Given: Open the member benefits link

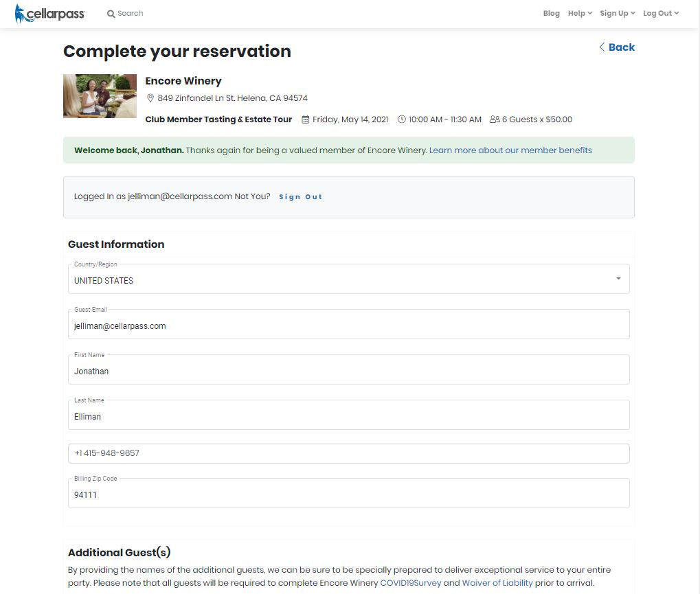Looking at the screenshot, I should pyautogui.click(x=510, y=150).
